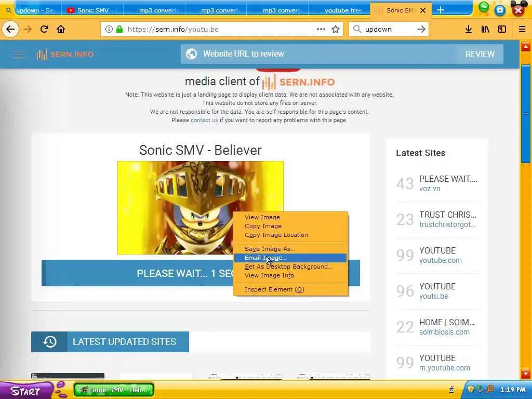Click the search bar magnifier icon
Image resolution: width=532 pixels, height=399 pixels.
tap(357, 29)
